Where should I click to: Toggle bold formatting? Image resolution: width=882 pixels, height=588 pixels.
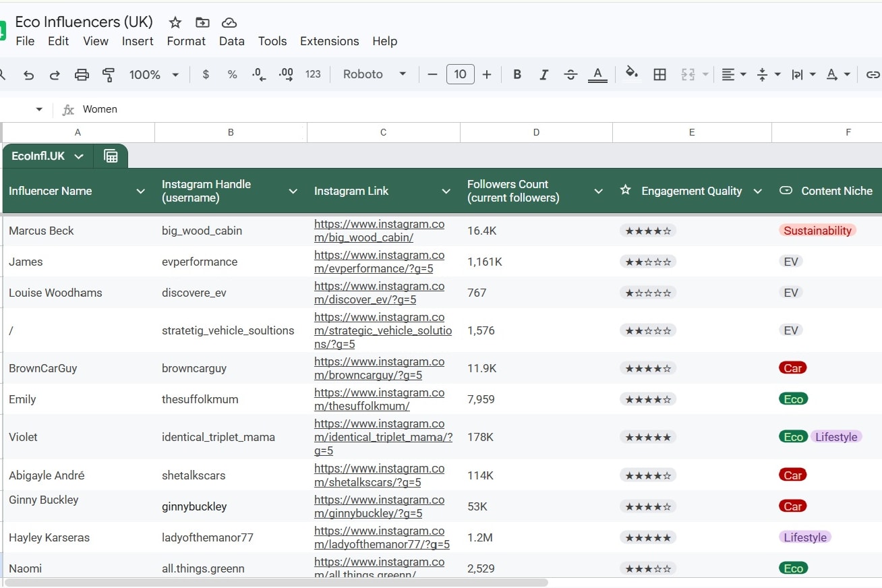(x=517, y=75)
